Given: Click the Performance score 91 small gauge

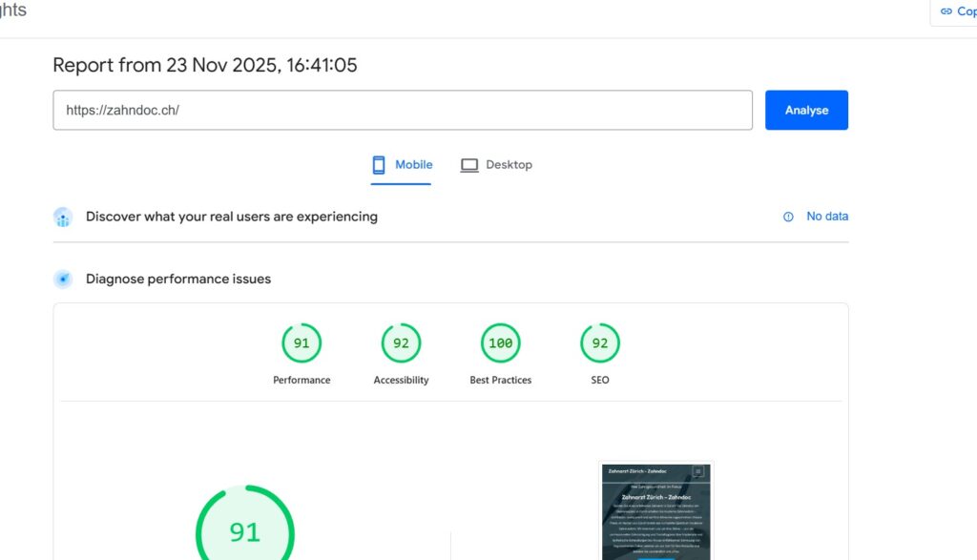Looking at the screenshot, I should pos(301,343).
